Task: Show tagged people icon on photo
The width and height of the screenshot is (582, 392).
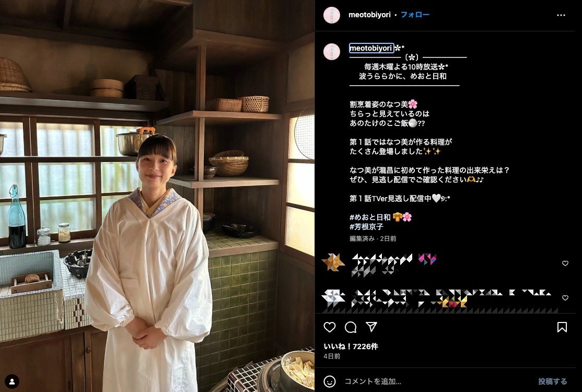Action: [x=12, y=381]
